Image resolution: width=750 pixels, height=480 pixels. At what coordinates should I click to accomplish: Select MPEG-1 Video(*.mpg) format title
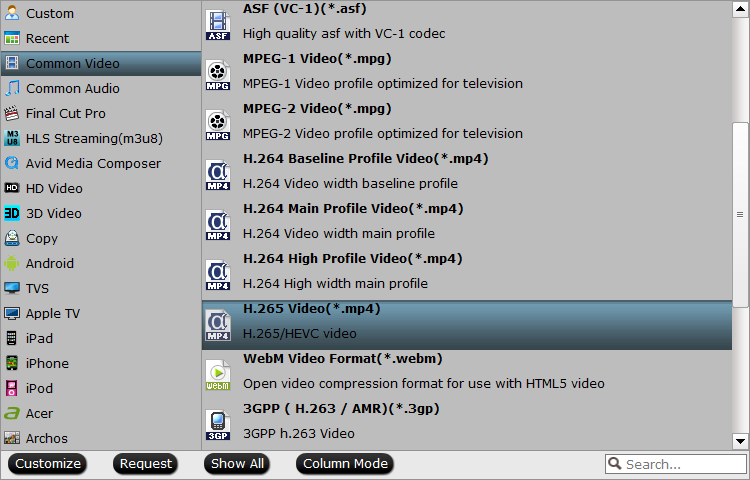point(317,59)
